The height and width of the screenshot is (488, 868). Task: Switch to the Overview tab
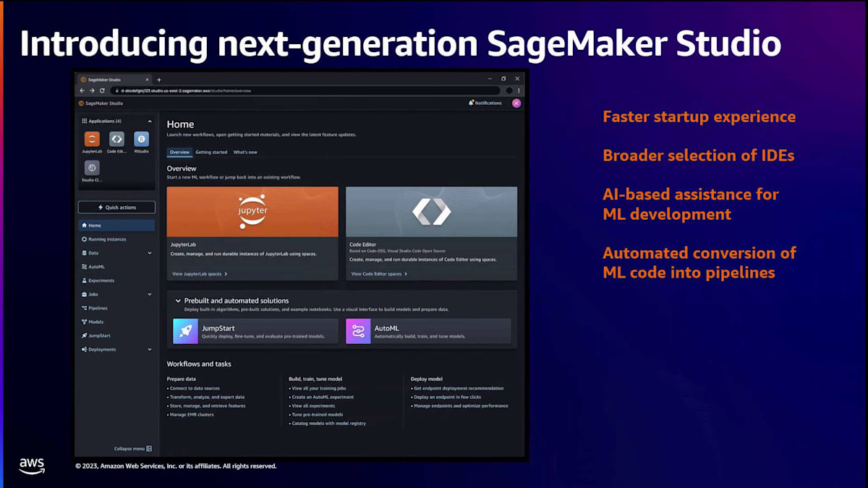coord(179,152)
